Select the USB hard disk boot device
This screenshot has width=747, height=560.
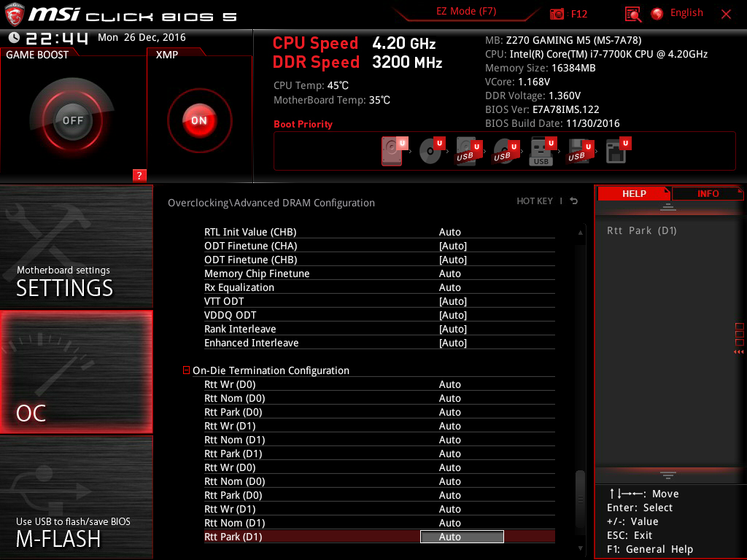click(x=469, y=152)
